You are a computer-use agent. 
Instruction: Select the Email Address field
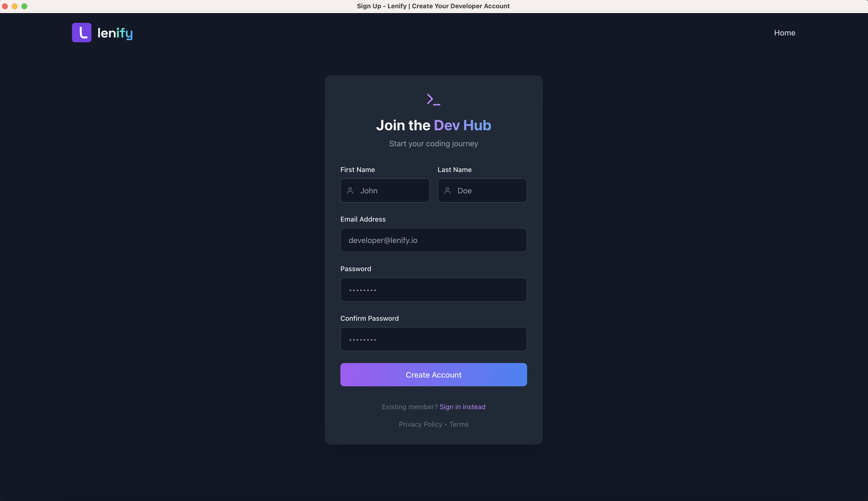pos(433,240)
